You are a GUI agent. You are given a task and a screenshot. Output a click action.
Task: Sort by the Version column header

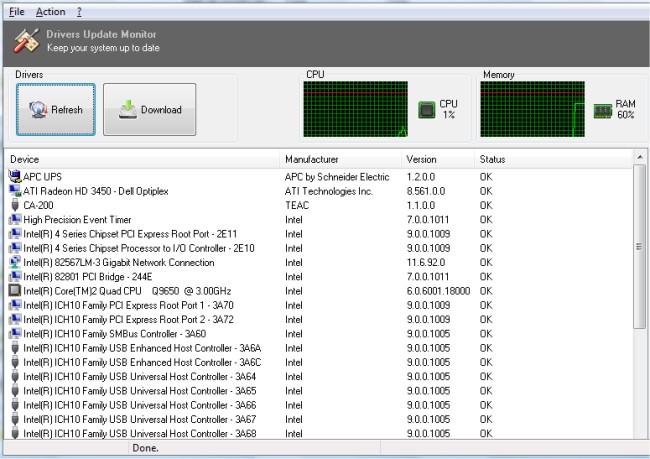[x=436, y=159]
